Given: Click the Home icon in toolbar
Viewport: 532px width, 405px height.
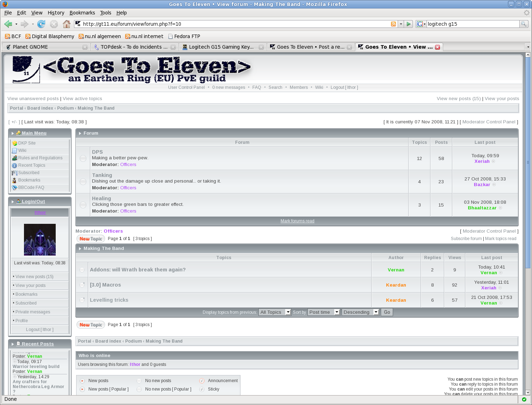Looking at the screenshot, I should (66, 24).
